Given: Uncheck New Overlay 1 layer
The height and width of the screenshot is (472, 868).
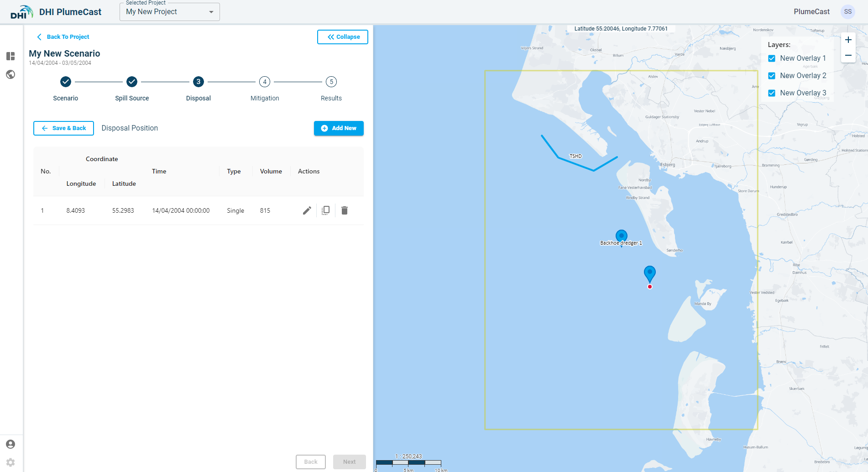Looking at the screenshot, I should pyautogui.click(x=772, y=58).
